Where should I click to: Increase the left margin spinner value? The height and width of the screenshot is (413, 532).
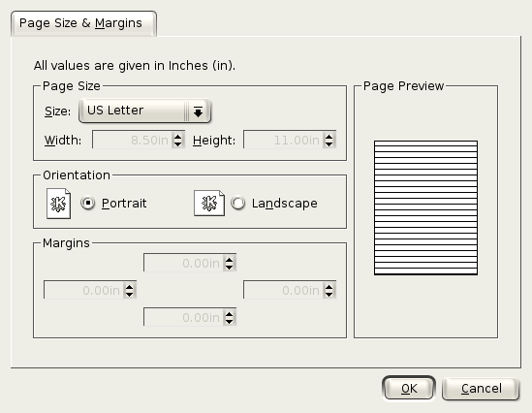(129, 287)
